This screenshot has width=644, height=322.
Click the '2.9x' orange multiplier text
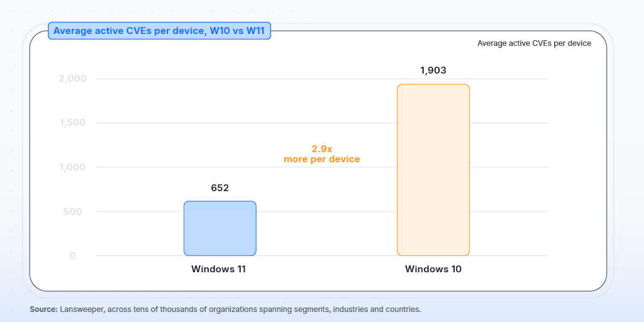pyautogui.click(x=322, y=149)
